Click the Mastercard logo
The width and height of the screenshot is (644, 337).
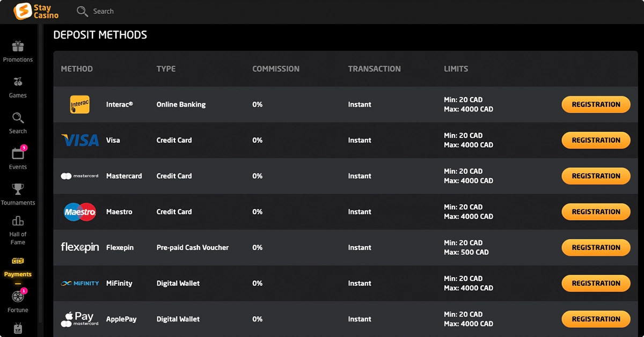[80, 176]
